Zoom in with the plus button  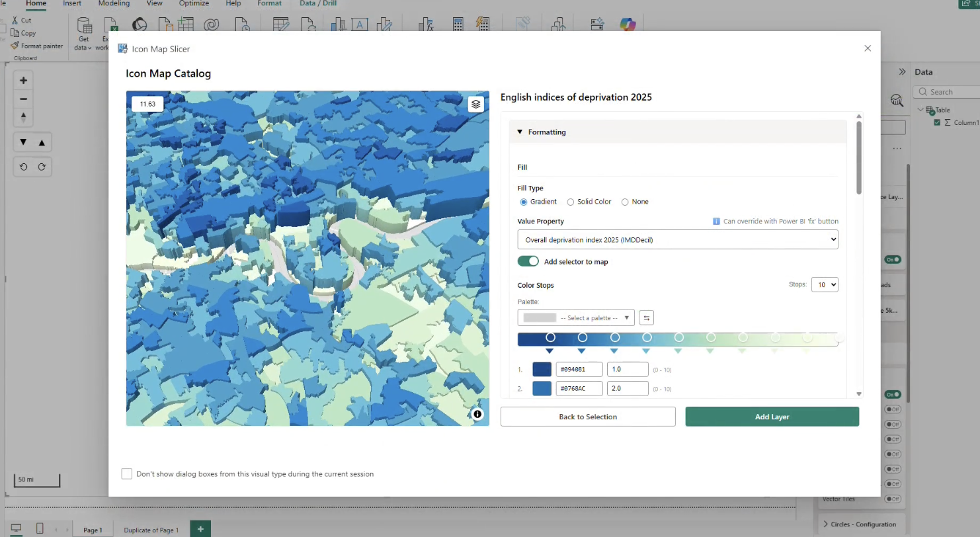coord(24,81)
